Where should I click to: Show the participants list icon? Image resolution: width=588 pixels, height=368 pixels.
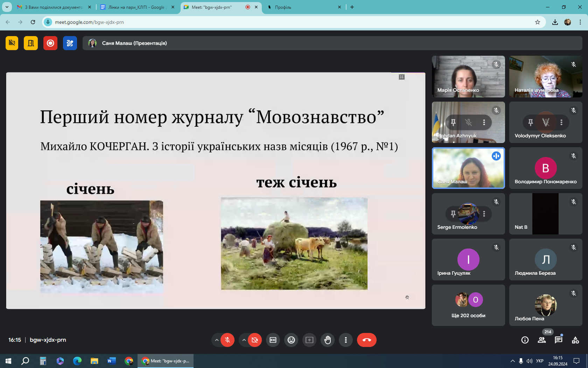coord(542,340)
